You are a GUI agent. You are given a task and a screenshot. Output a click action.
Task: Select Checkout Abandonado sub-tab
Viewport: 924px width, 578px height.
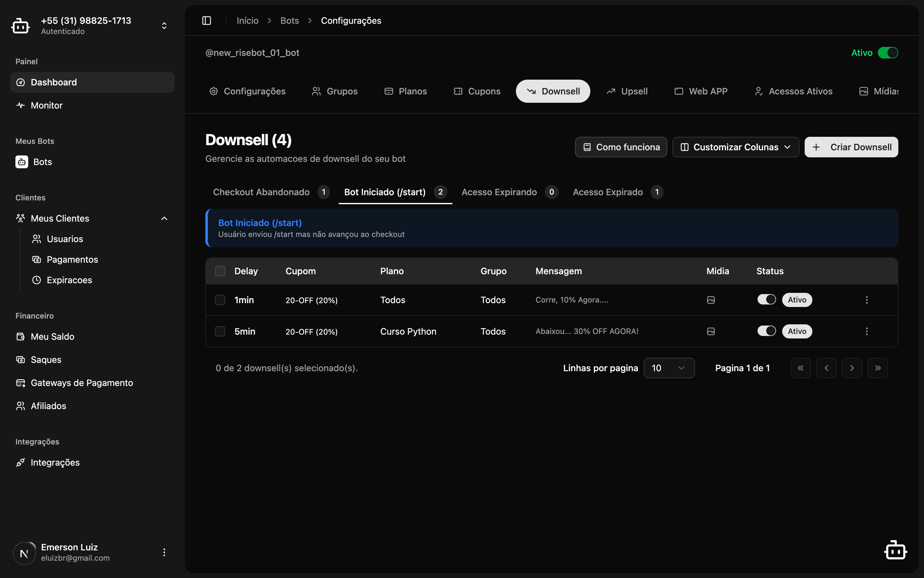(271, 192)
